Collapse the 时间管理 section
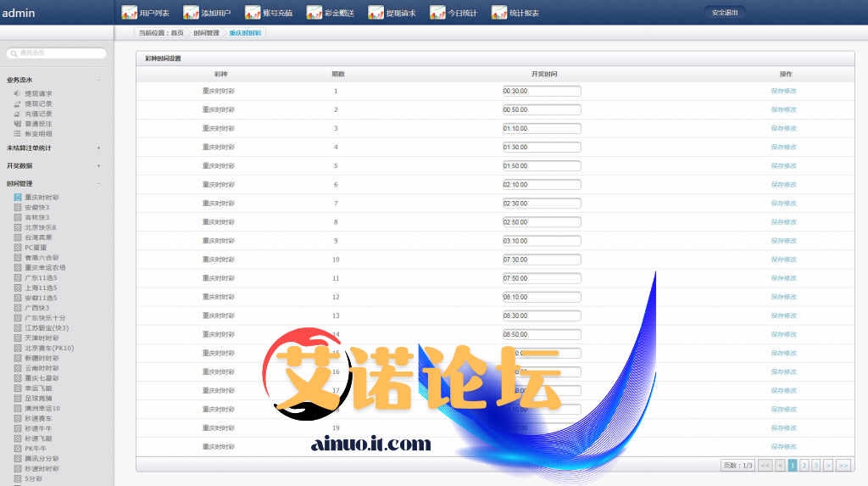868x486 pixels. pos(98,183)
